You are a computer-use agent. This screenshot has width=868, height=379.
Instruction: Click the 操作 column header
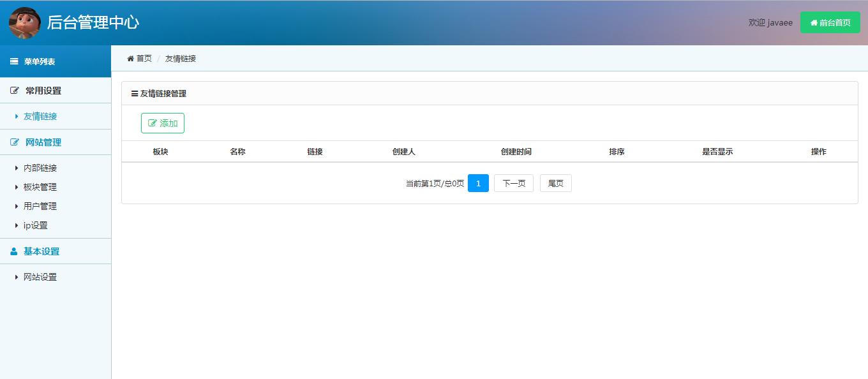click(x=819, y=152)
